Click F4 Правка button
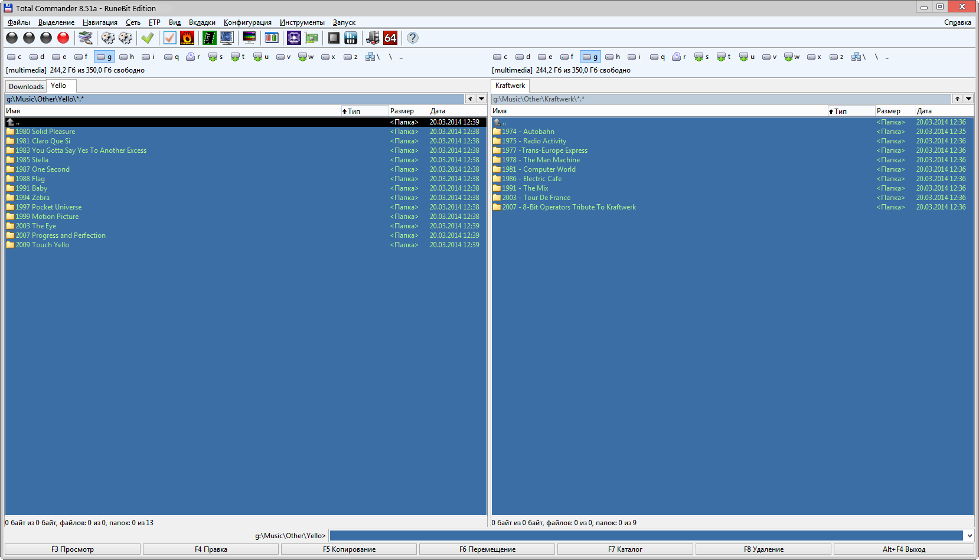The image size is (979, 560). (211, 549)
